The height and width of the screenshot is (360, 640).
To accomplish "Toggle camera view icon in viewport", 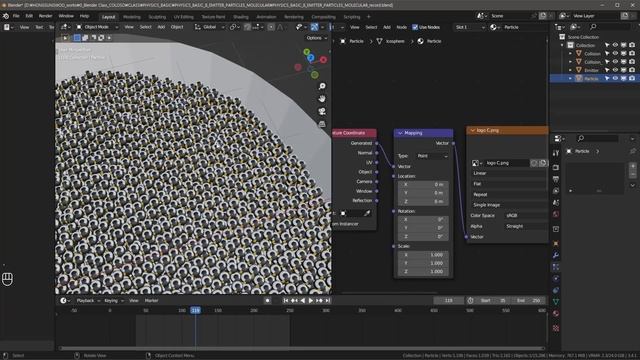I will point(322,111).
